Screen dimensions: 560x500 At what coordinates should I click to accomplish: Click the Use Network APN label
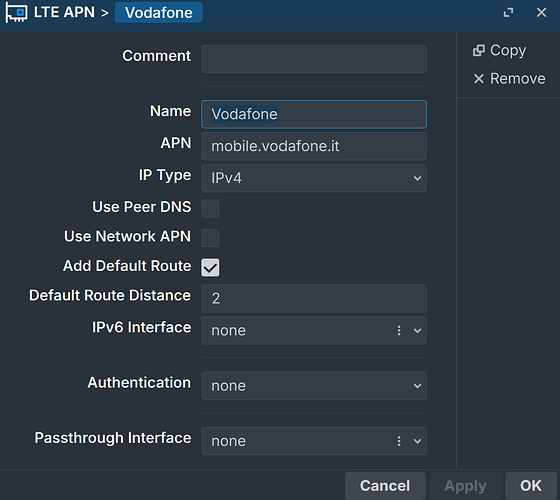coord(128,236)
